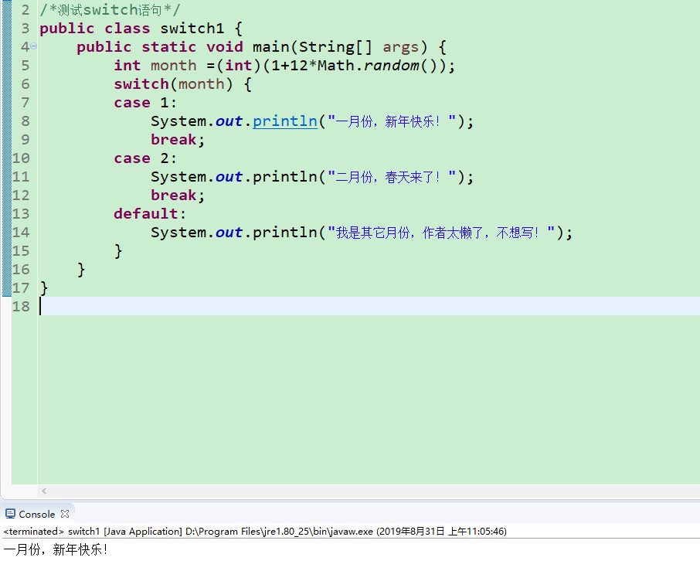Click the case 2 label
This screenshot has width=700, height=588.
coord(145,158)
